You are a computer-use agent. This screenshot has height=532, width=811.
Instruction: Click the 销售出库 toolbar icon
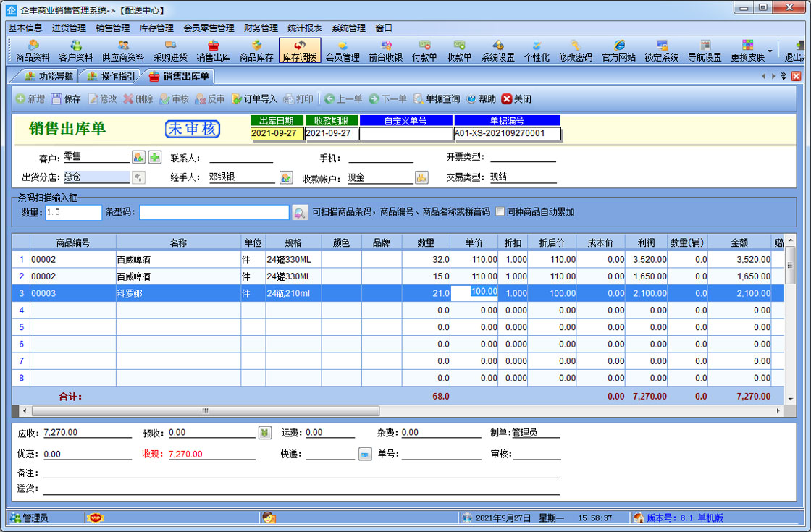[x=213, y=50]
